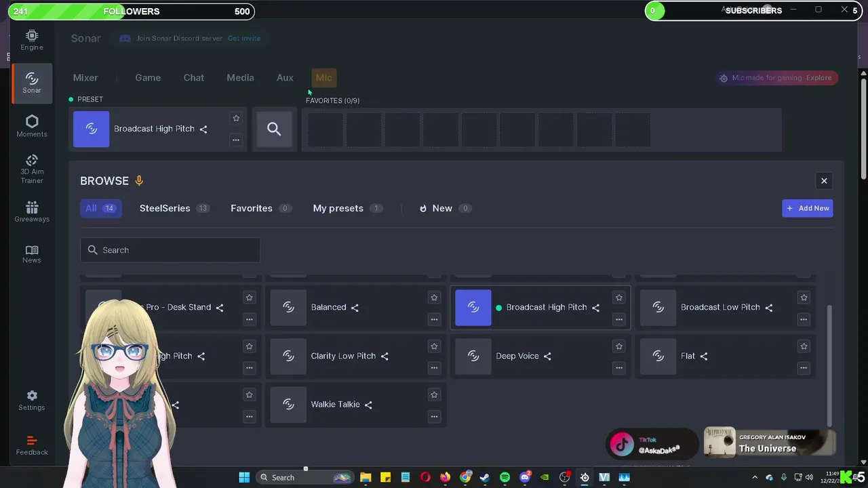
Task: Open more options for Deep Voice
Action: [618, 368]
